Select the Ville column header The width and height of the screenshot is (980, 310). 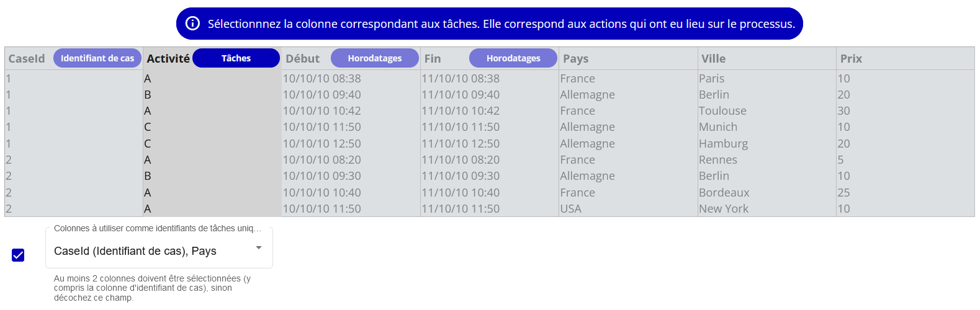(x=714, y=58)
